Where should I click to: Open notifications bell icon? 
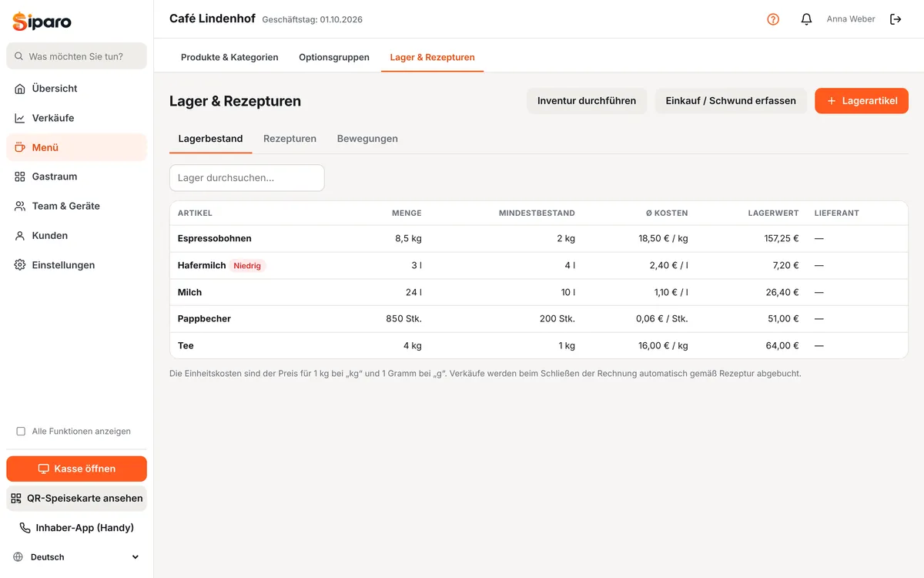[x=806, y=19]
